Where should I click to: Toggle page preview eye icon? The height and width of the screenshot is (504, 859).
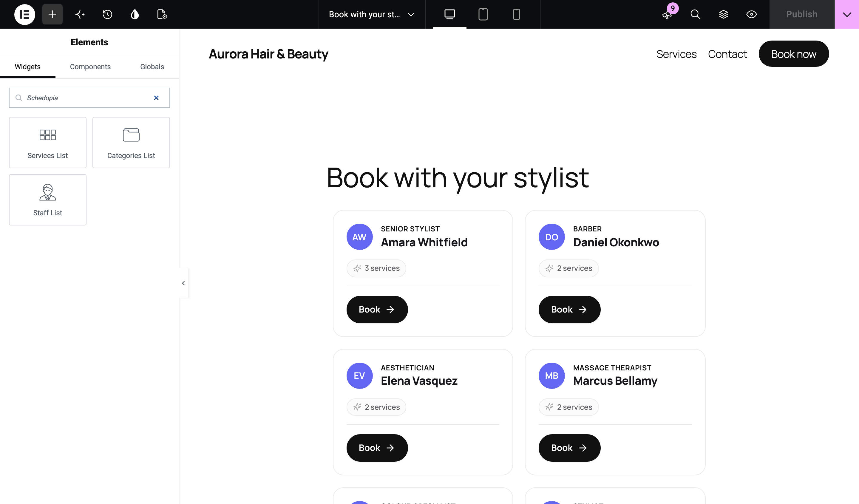pos(751,14)
